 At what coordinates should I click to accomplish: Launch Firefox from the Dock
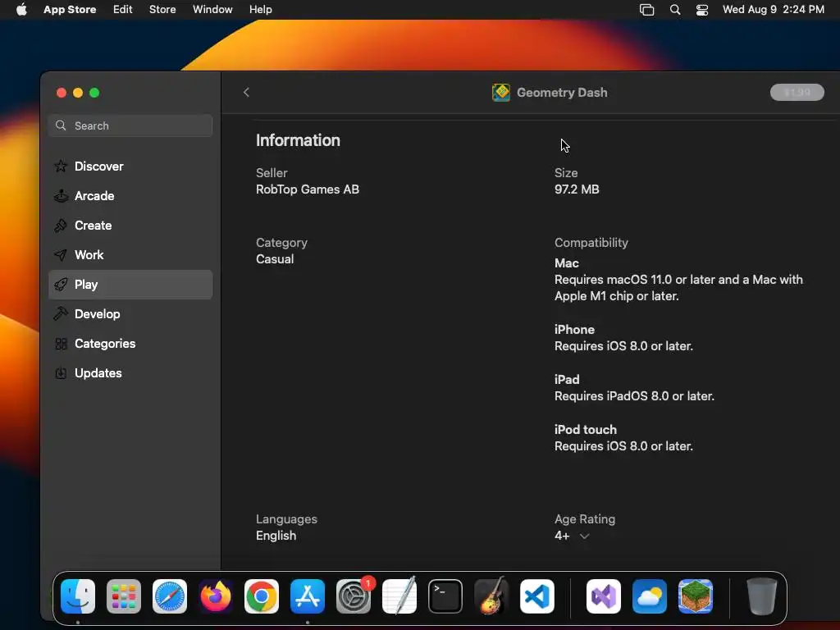coord(216,596)
